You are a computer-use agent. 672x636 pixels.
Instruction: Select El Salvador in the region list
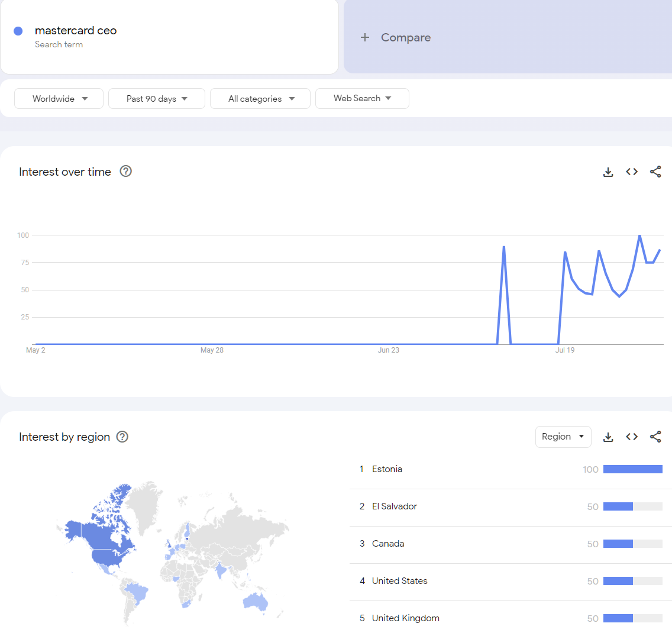(511, 506)
